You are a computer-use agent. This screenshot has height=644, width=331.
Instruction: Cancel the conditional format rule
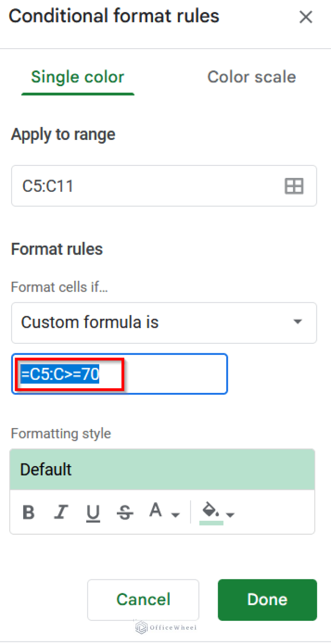(x=143, y=600)
